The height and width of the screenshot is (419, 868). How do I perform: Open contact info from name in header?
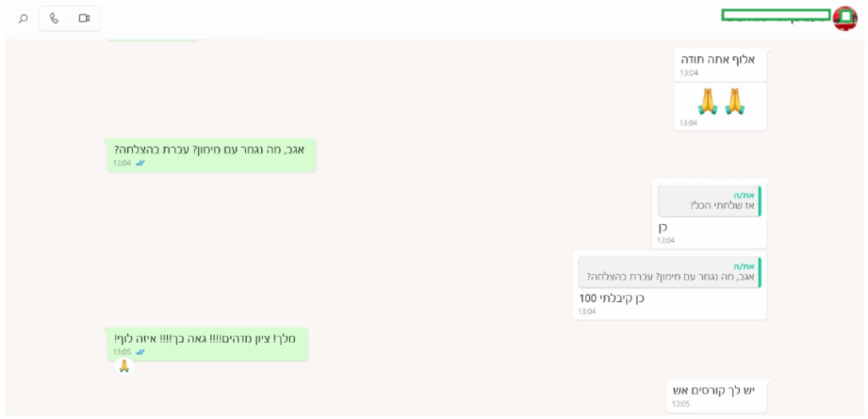tap(776, 15)
